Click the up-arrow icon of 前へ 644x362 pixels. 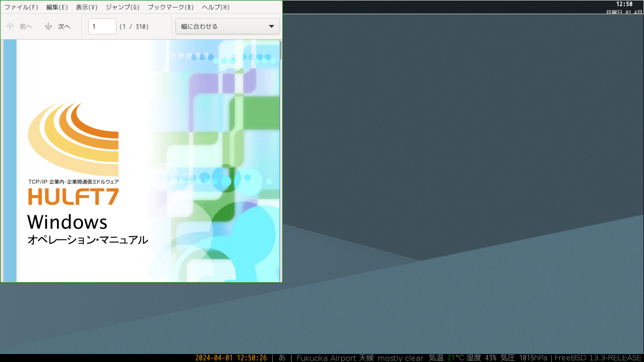point(10,26)
